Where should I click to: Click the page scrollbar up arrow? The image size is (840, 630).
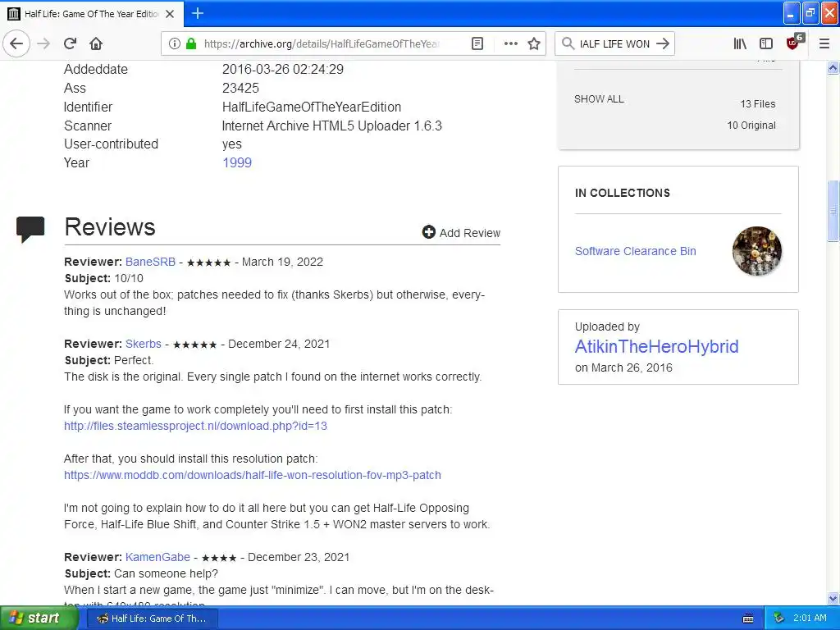tap(833, 67)
